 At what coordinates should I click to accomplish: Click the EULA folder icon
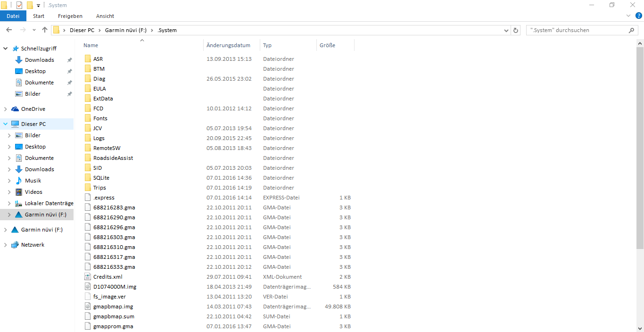point(88,89)
